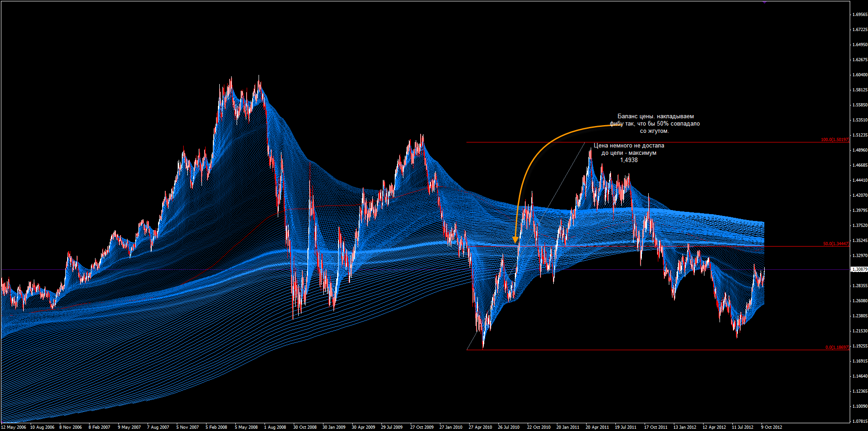Click the 1.46685 price scale value
The height and width of the screenshot is (431, 868).
860,165
